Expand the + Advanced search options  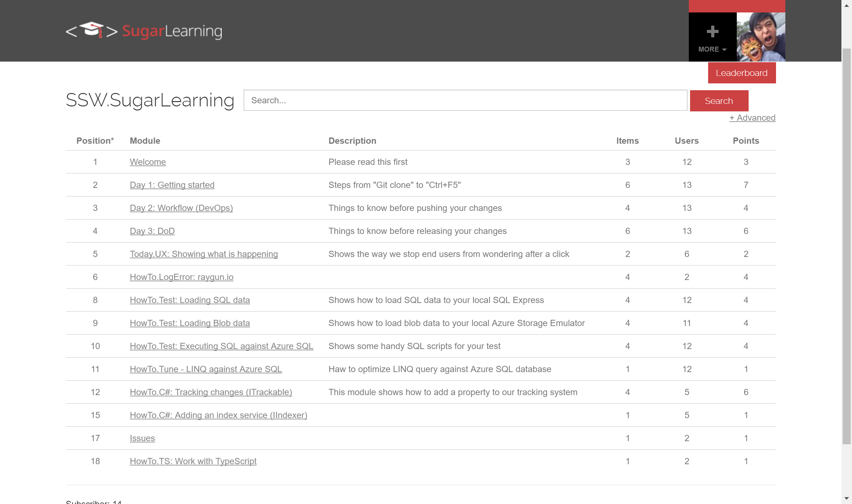(x=752, y=118)
